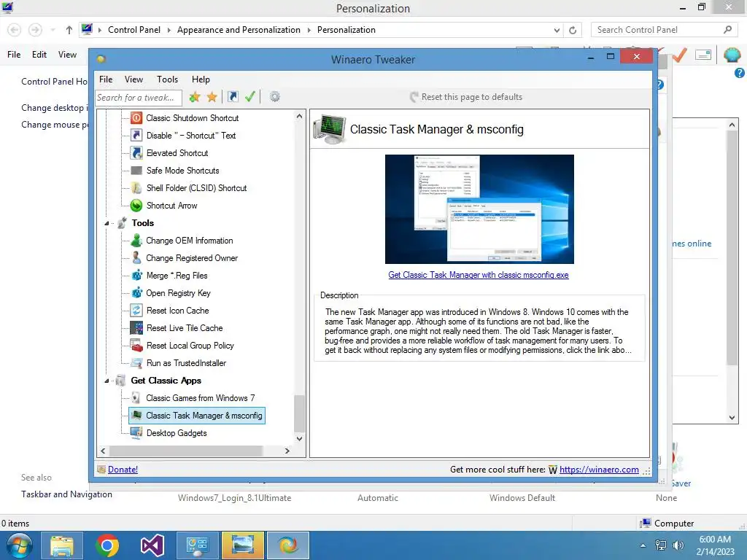Image resolution: width=747 pixels, height=560 pixels.
Task: Click the shortcut arrow toolbar icon
Action: [233, 97]
